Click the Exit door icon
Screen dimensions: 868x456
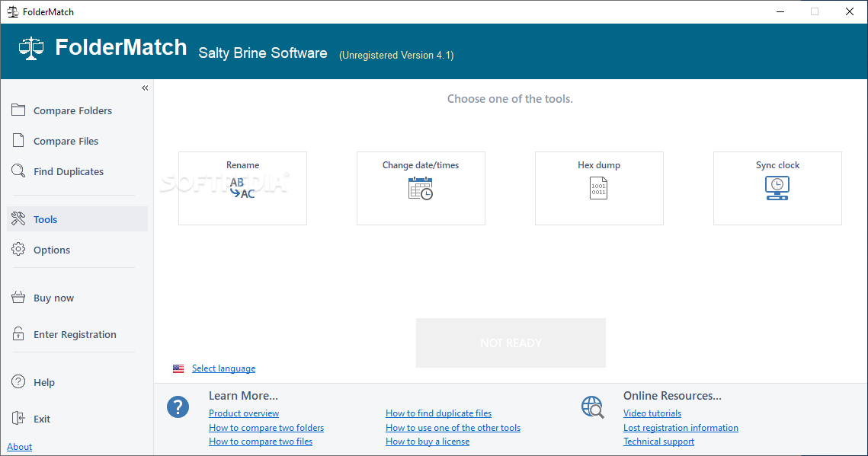coord(18,419)
